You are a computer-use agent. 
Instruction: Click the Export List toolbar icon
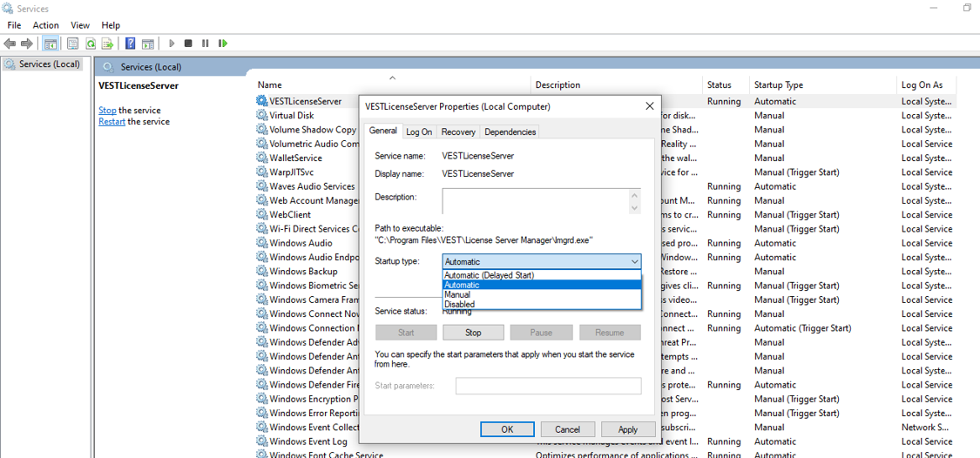tap(108, 44)
